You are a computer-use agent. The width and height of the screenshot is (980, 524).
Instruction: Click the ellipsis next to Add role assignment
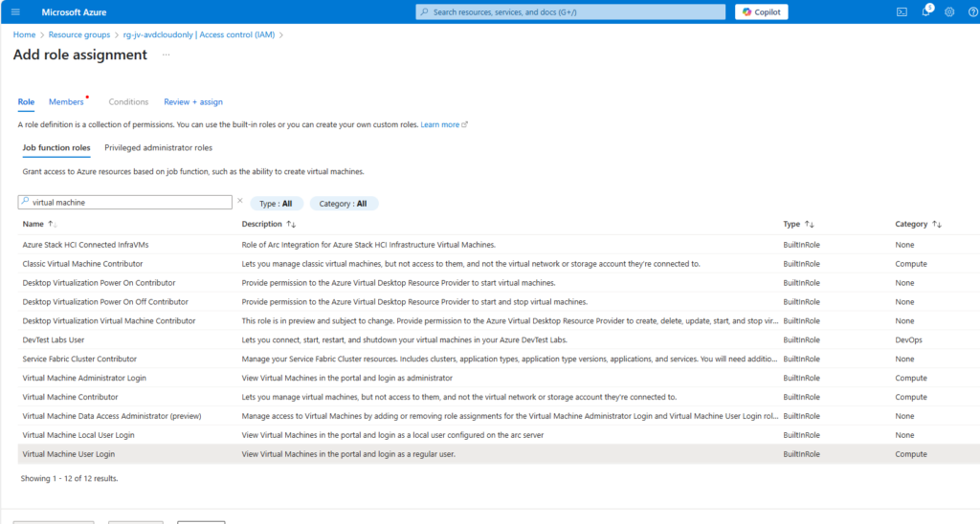[167, 55]
